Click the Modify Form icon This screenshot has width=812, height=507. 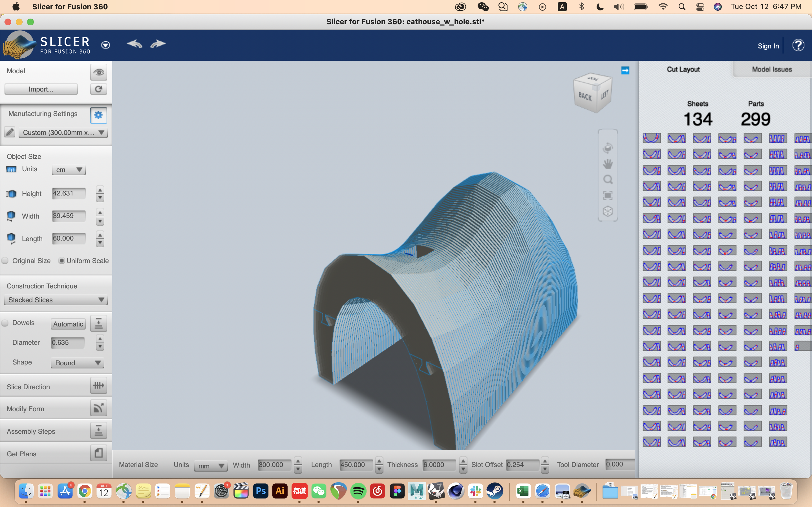[x=98, y=408]
